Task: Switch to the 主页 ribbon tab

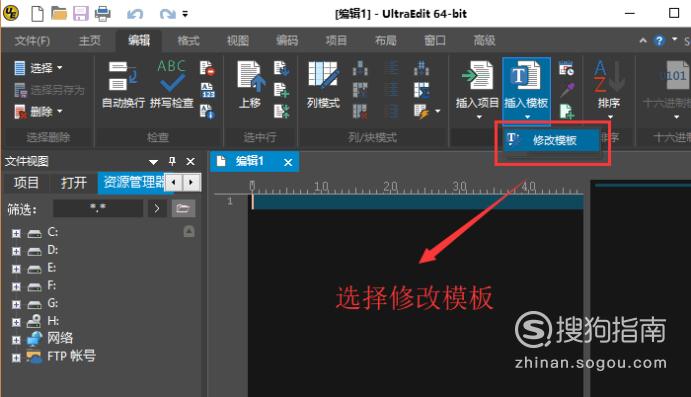Action: coord(89,41)
